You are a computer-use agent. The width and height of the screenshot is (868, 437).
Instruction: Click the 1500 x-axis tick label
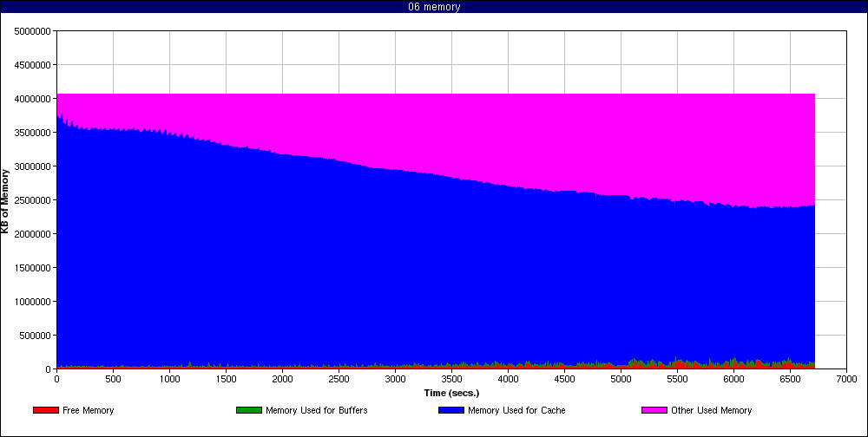(x=226, y=379)
